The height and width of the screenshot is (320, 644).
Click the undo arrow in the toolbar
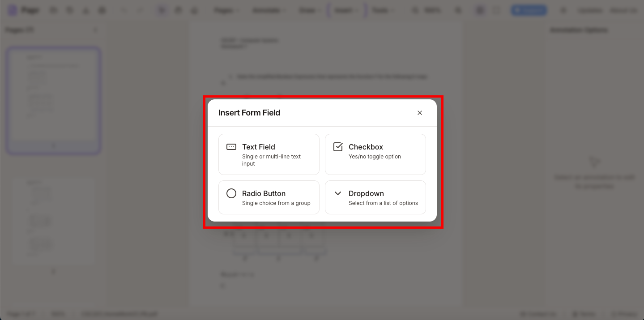pos(124,10)
